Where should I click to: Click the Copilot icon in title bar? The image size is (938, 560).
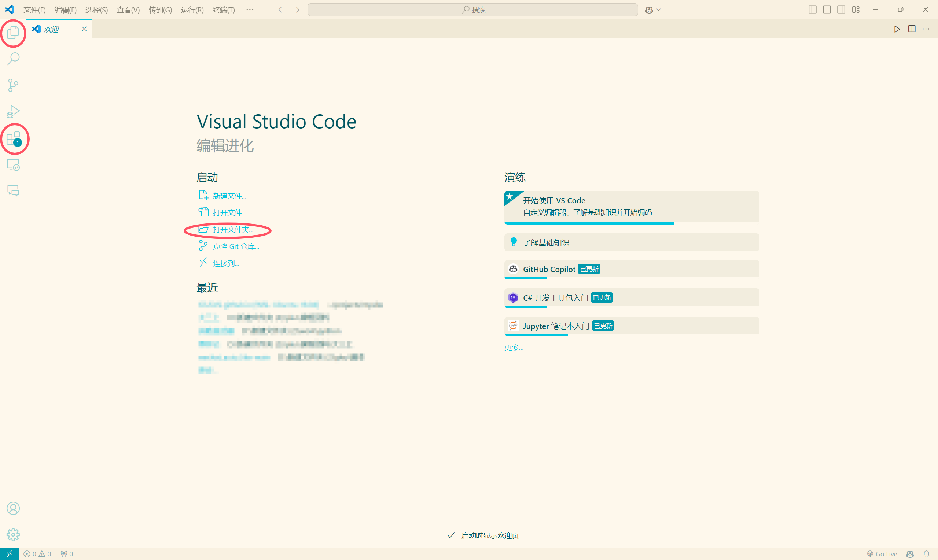click(649, 10)
